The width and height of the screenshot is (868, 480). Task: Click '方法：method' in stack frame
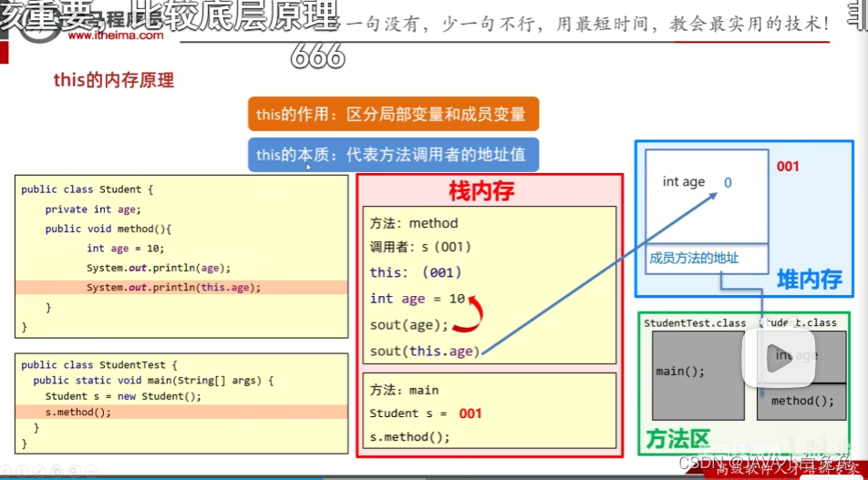tap(414, 223)
